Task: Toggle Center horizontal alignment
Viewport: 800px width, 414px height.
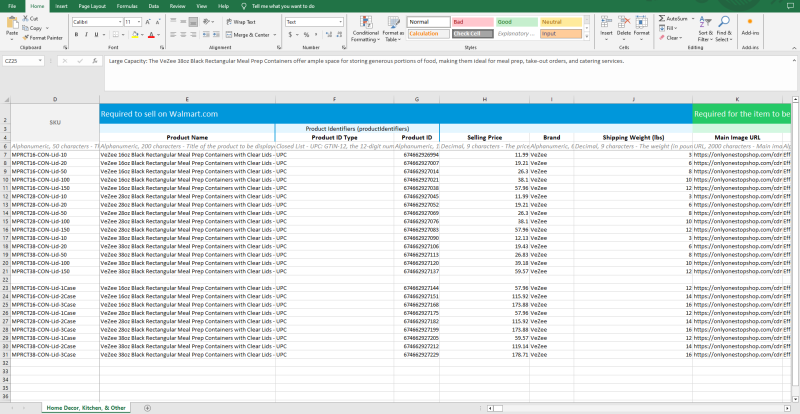Action: click(x=183, y=35)
